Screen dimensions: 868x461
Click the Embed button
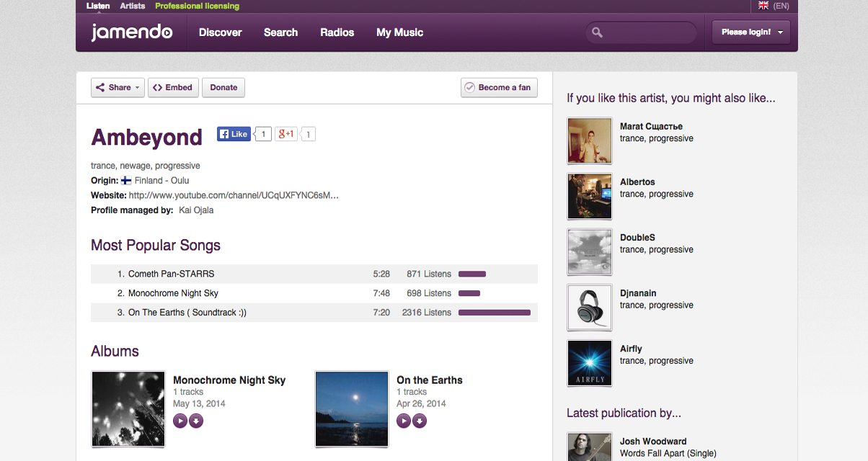point(173,87)
